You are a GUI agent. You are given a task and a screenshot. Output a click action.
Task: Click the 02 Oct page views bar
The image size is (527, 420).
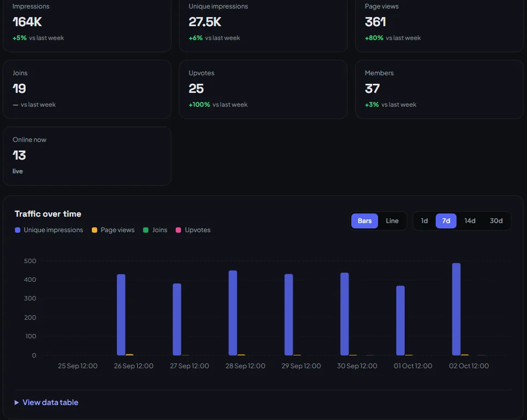[x=465, y=354]
